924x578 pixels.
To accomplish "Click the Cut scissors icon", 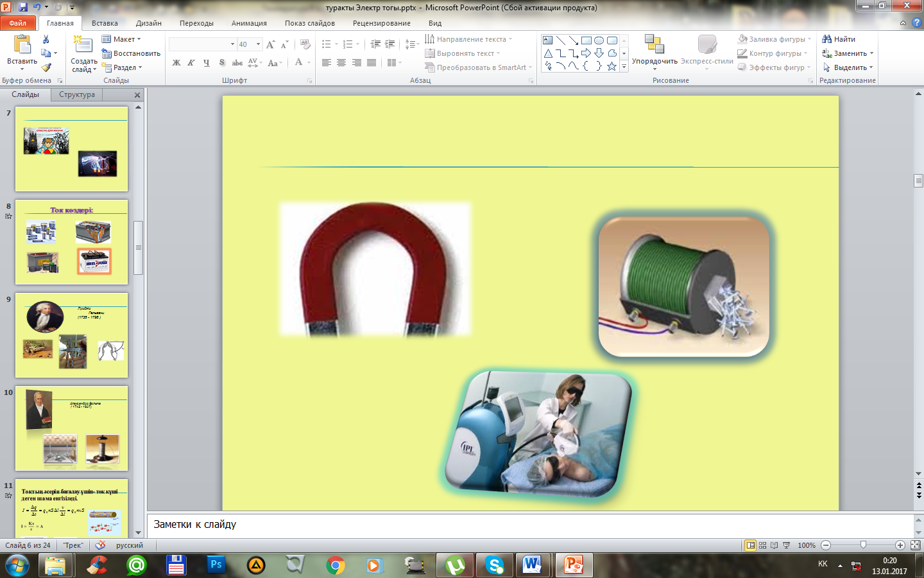I will click(x=46, y=40).
